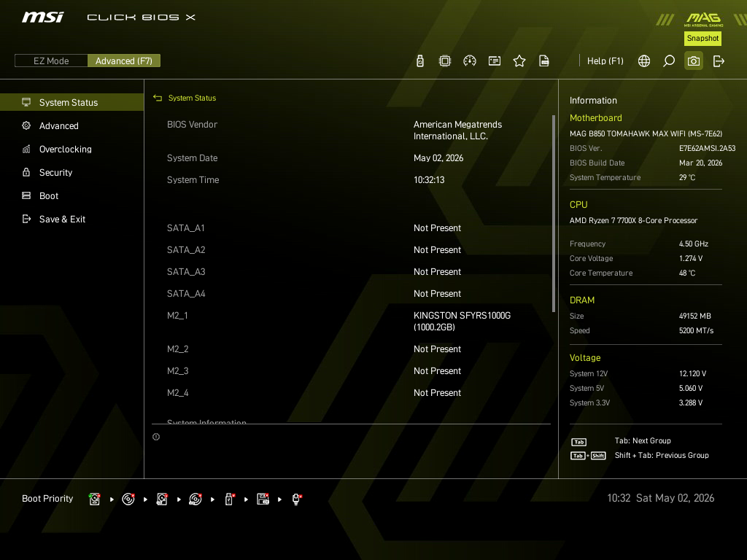Select the USB CD/DVD boot icon
Image resolution: width=747 pixels, height=560 pixels.
point(196,499)
